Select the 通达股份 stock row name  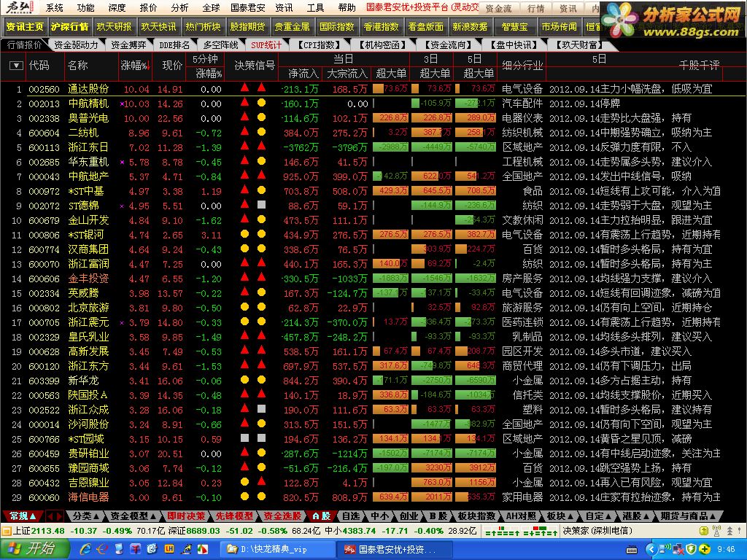point(88,88)
